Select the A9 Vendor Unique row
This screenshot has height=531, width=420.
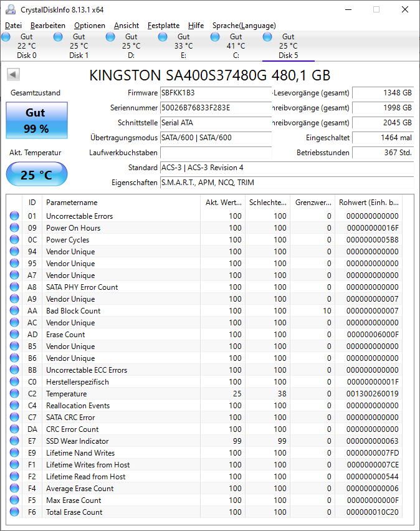coord(204,299)
